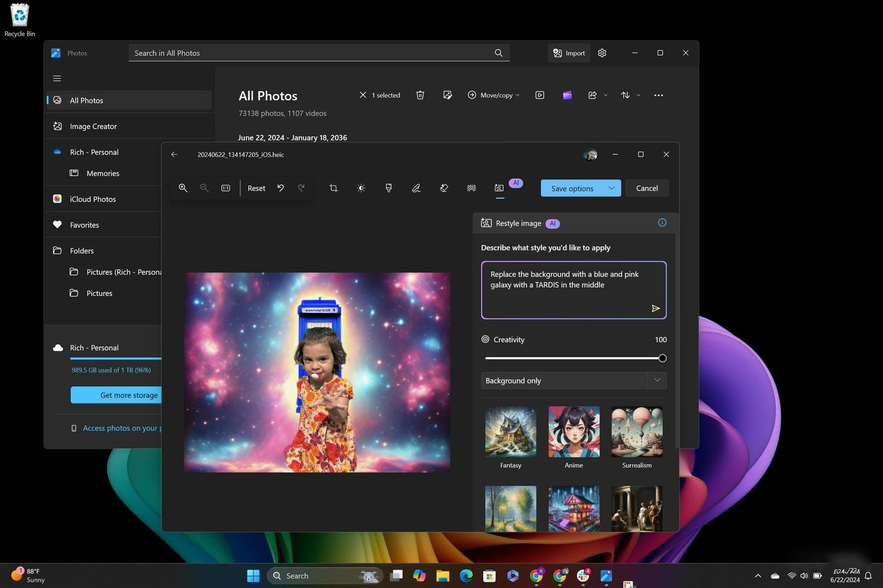Apply the Surrealism style thumbnail
883x588 pixels.
[x=637, y=431]
